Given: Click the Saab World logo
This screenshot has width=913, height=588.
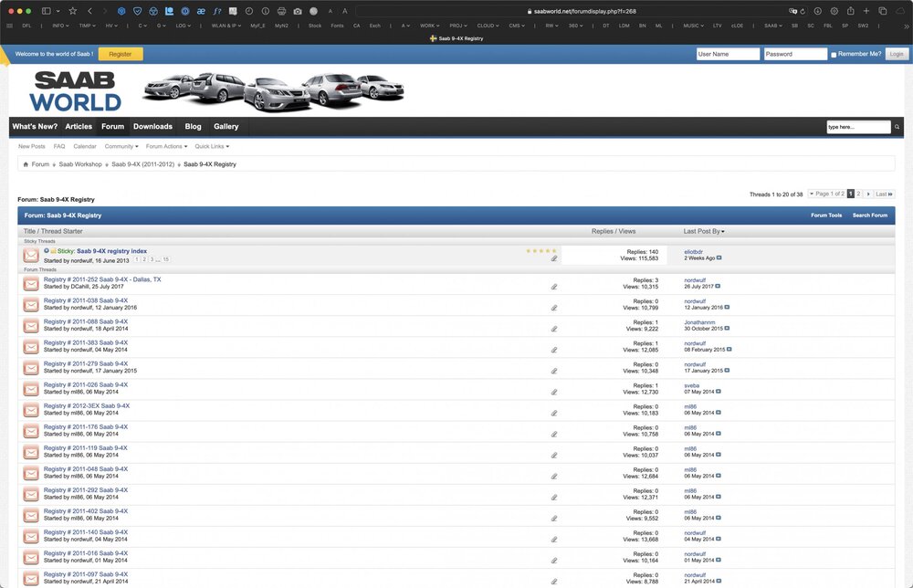Looking at the screenshot, I should click(75, 91).
